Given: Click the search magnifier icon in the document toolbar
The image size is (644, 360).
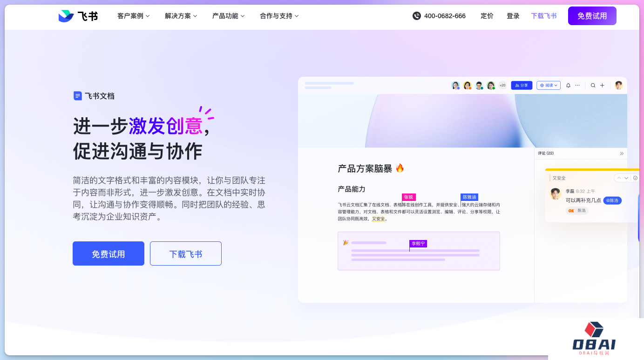Looking at the screenshot, I should [x=593, y=86].
